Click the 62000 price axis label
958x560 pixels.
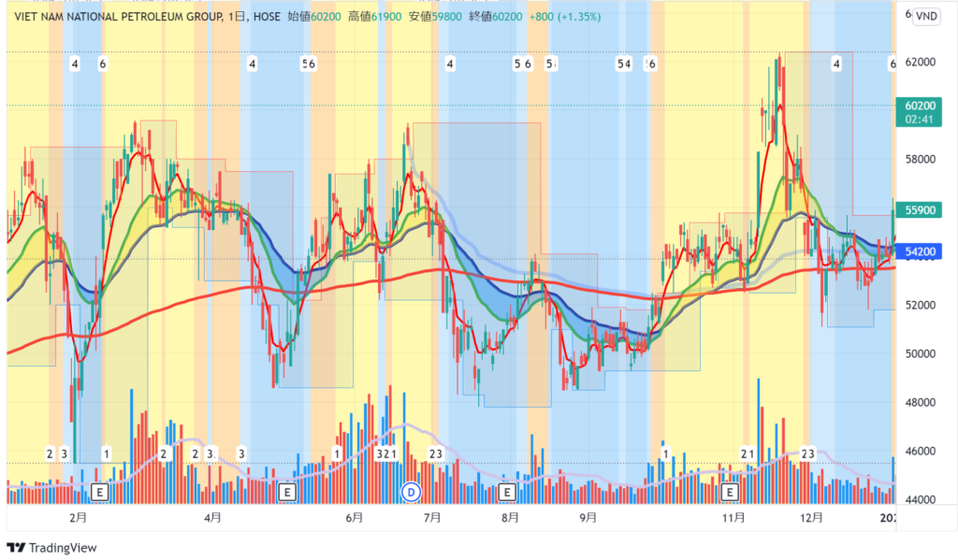tap(921, 63)
